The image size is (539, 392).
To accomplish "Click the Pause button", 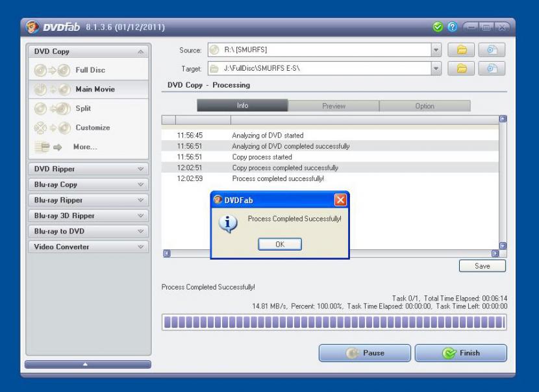I will click(x=365, y=353).
